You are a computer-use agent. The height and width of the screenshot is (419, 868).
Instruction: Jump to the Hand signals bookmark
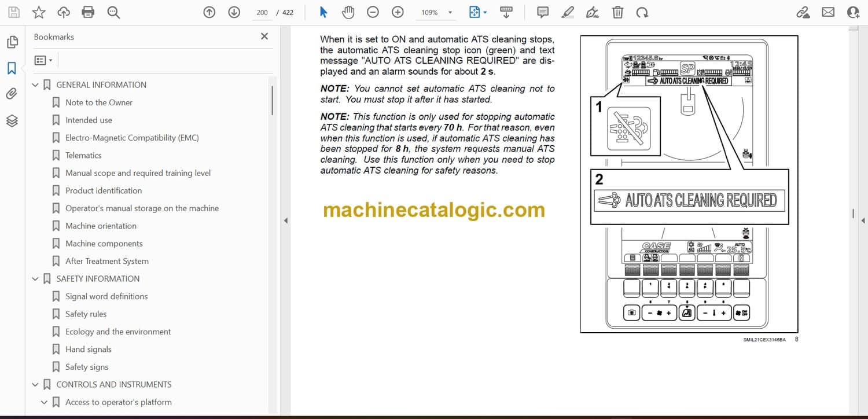[88, 349]
